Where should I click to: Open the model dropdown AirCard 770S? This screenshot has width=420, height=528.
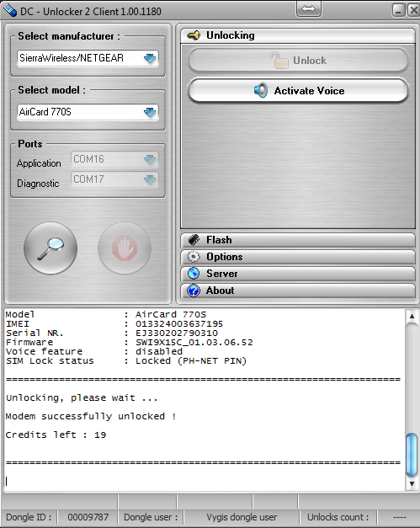coord(88,112)
